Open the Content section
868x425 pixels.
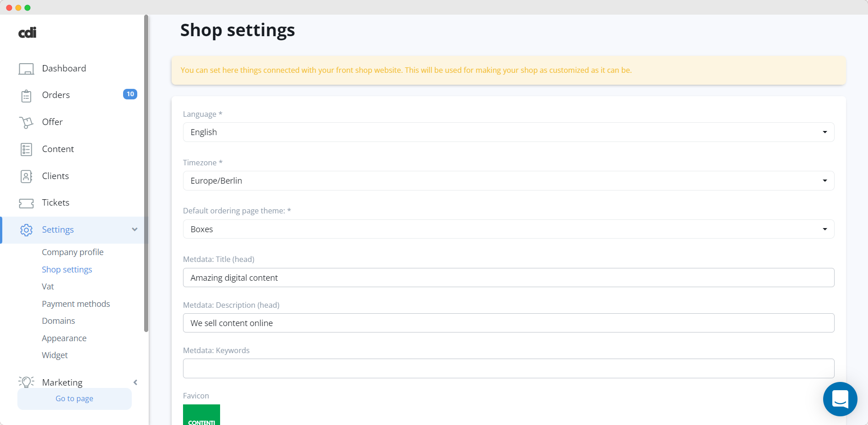pyautogui.click(x=58, y=149)
